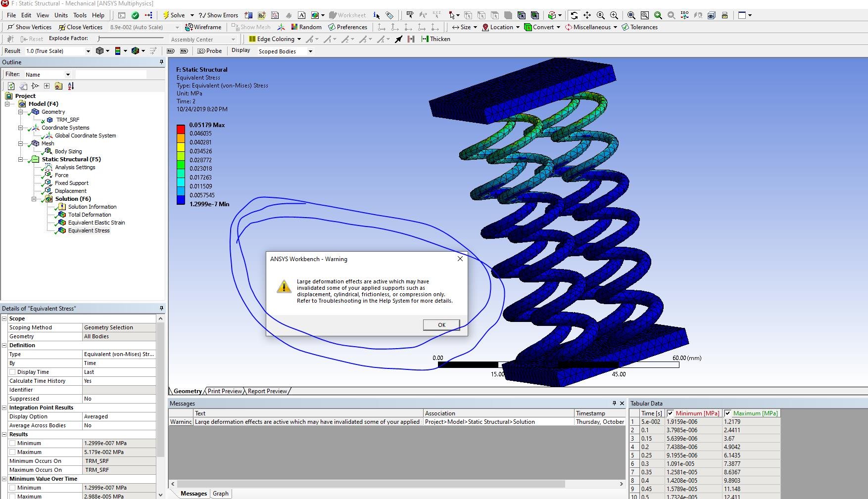Click the green Previous View icon
Screen dimensions: 868x499
point(658,15)
